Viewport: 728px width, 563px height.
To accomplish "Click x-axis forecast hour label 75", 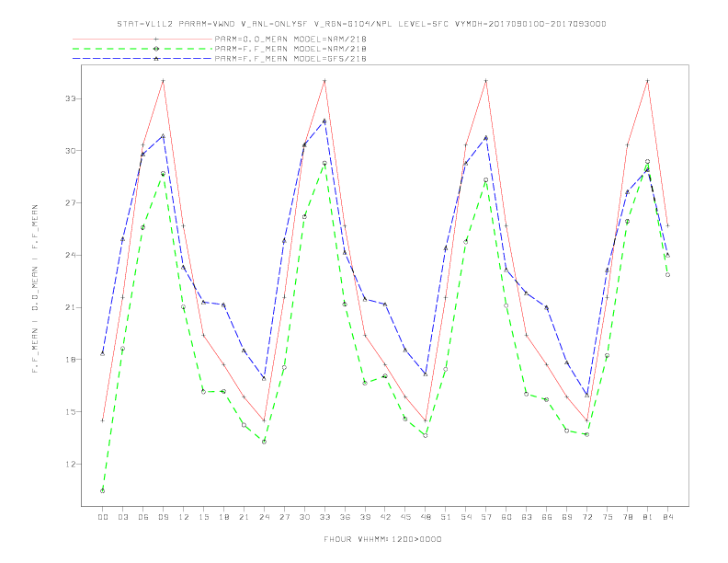I will click(608, 517).
